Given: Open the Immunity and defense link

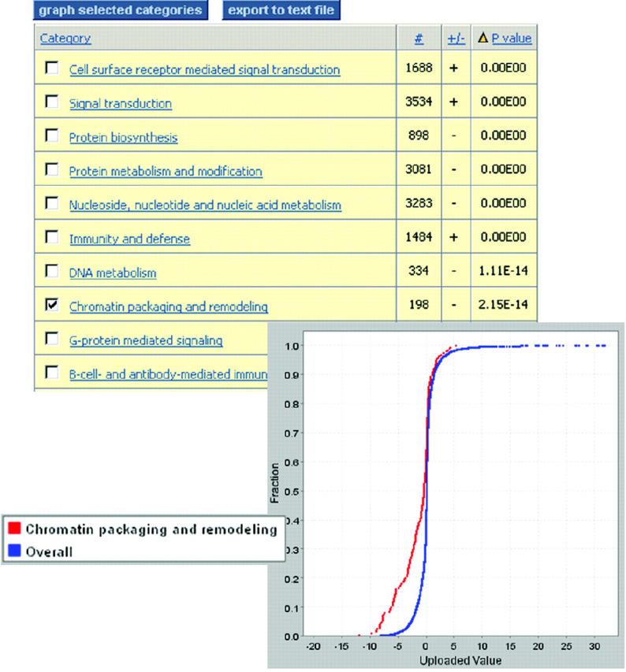Looking at the screenshot, I should point(129,239).
